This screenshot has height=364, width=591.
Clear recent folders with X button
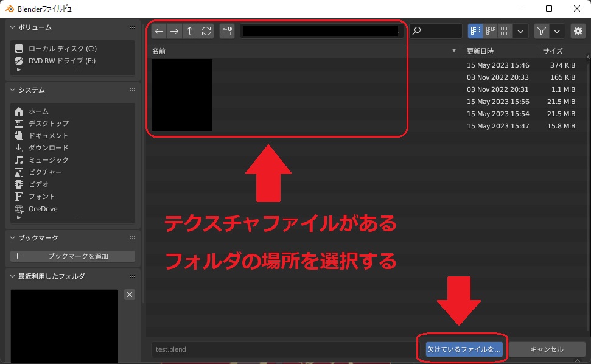click(x=130, y=295)
